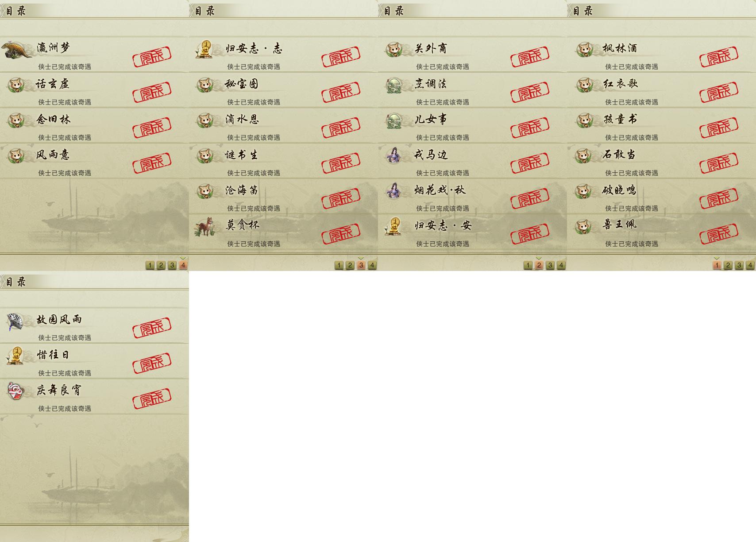The width and height of the screenshot is (756, 542).
Task: Open page 3 in the 关外商 panel
Action: [x=550, y=265]
